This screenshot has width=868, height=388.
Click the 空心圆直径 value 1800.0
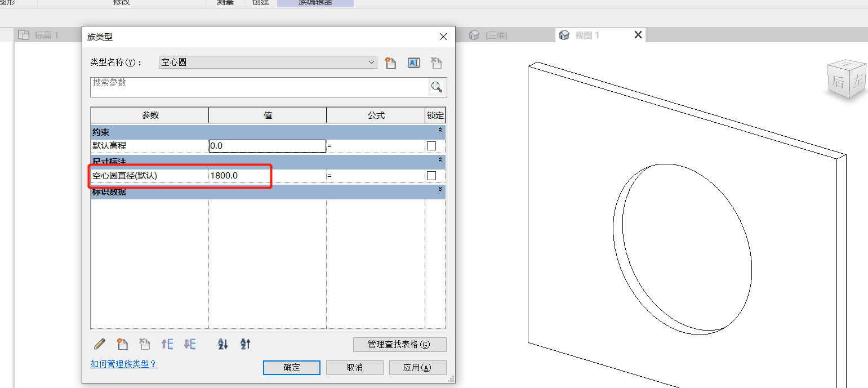pyautogui.click(x=267, y=176)
